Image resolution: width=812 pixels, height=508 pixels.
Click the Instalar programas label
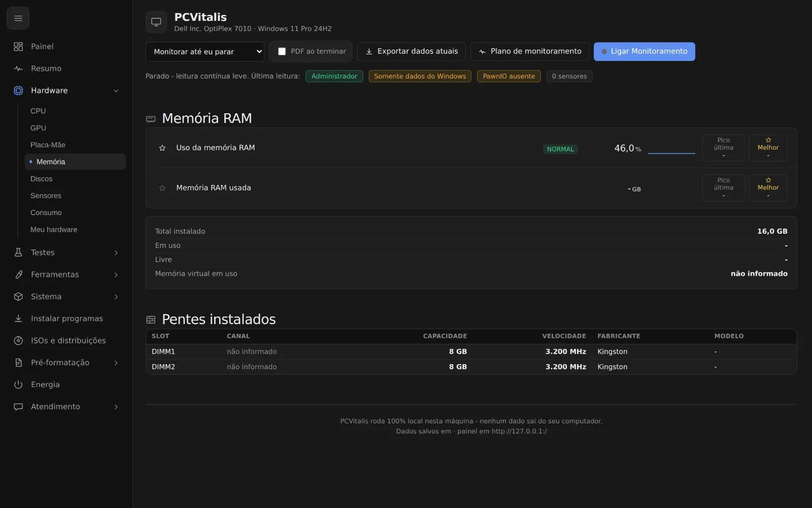[67, 319]
